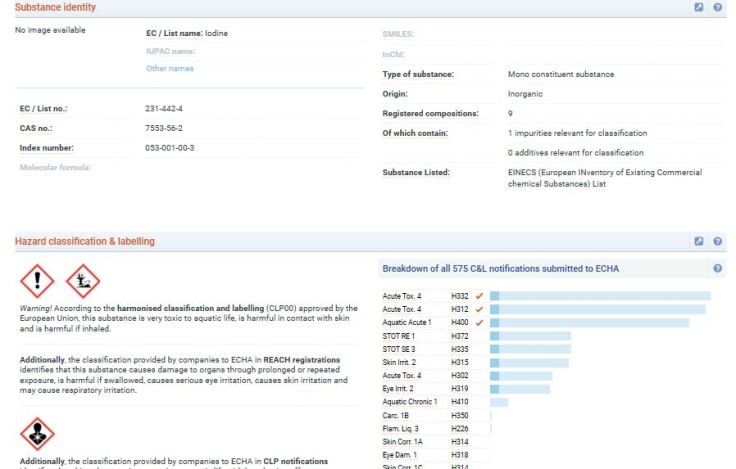Viewport: 736px width, 469px height.
Task: Click the red checkmark beside H400
Action: 479,323
